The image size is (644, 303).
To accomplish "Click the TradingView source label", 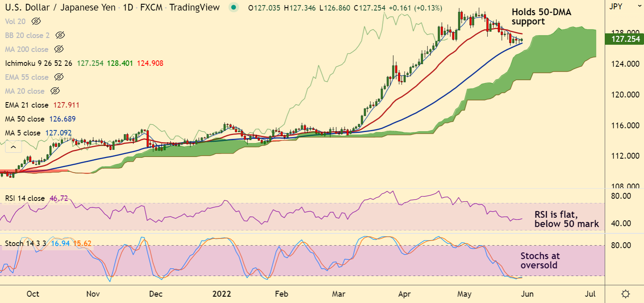I will click(194, 7).
